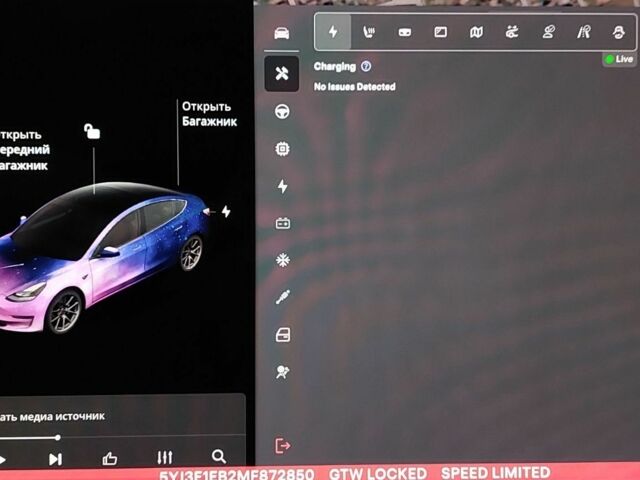Open the low-voltage battery section
640x480 pixels.
pos(283,223)
